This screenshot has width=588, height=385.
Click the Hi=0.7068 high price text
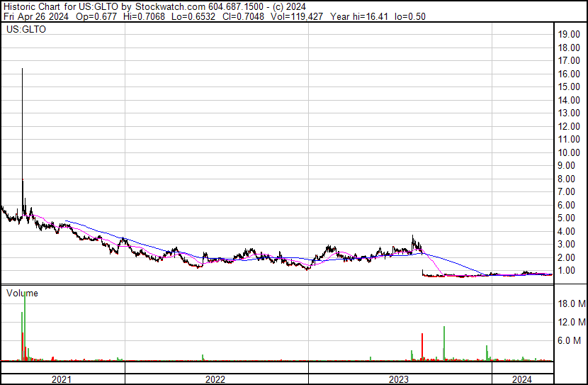pos(144,16)
